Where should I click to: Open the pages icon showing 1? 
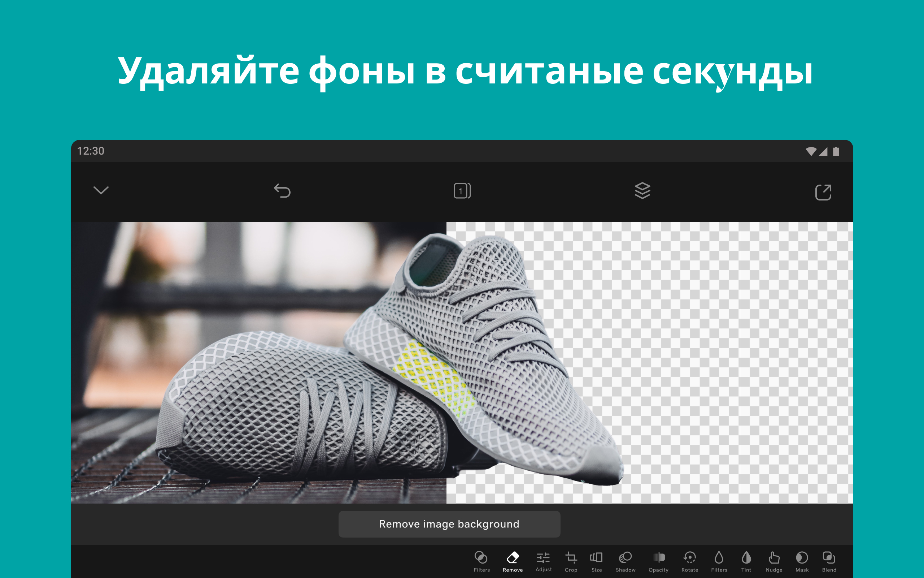(x=462, y=191)
